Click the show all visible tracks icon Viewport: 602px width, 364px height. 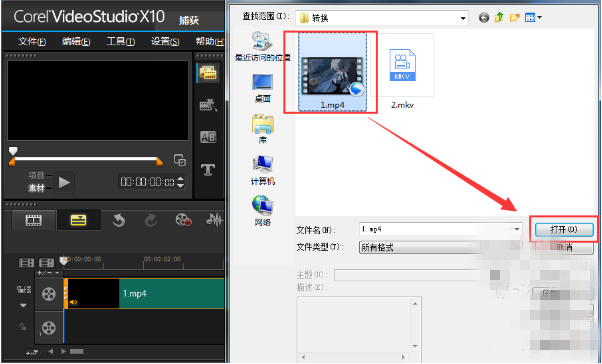tap(26, 263)
